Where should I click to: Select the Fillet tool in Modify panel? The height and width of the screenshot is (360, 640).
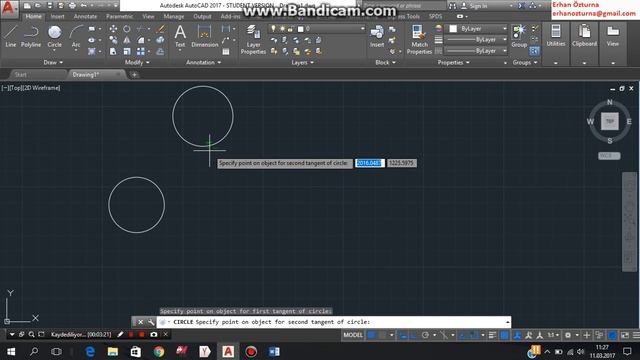pyautogui.click(x=140, y=40)
